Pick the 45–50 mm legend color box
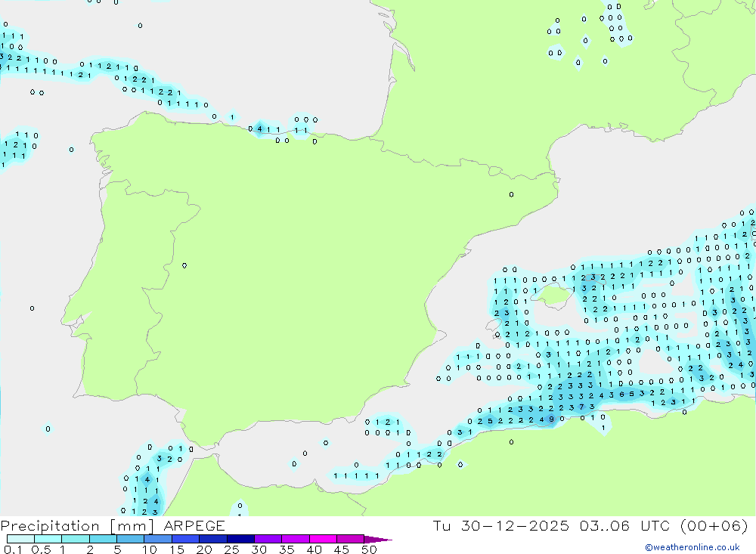The height and width of the screenshot is (554, 756). pos(351,539)
